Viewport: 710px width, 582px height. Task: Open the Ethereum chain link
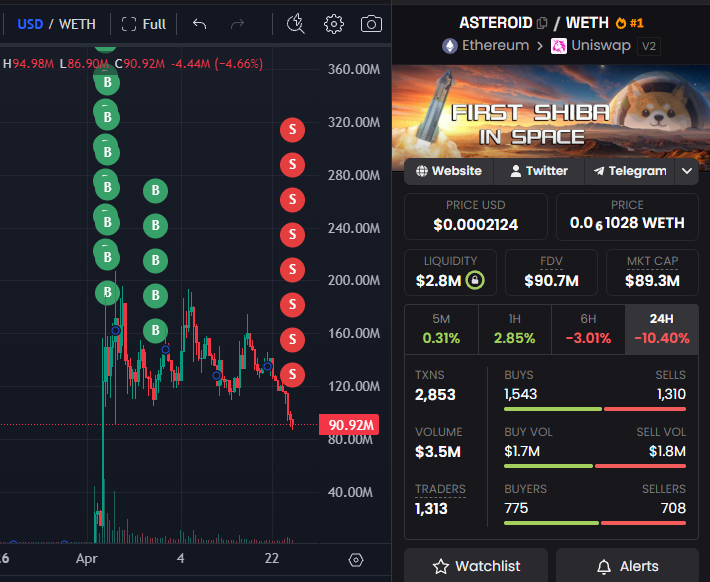(485, 46)
